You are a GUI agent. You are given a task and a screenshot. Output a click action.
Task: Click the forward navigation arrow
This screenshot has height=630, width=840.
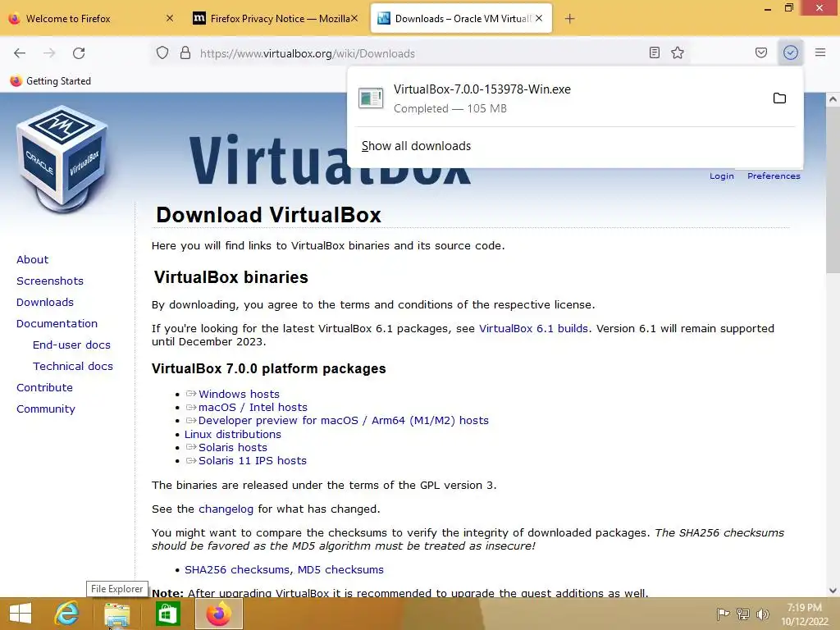click(x=49, y=53)
